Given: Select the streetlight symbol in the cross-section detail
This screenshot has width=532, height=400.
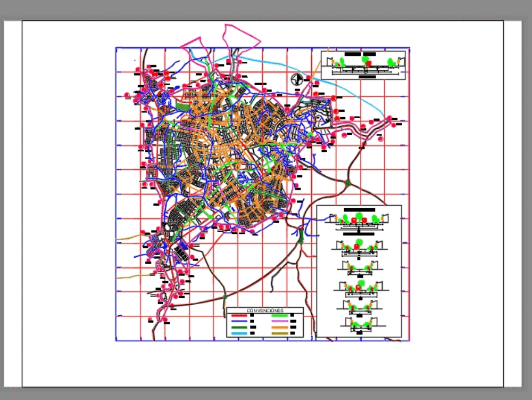Looking at the screenshot, I should [x=329, y=59].
